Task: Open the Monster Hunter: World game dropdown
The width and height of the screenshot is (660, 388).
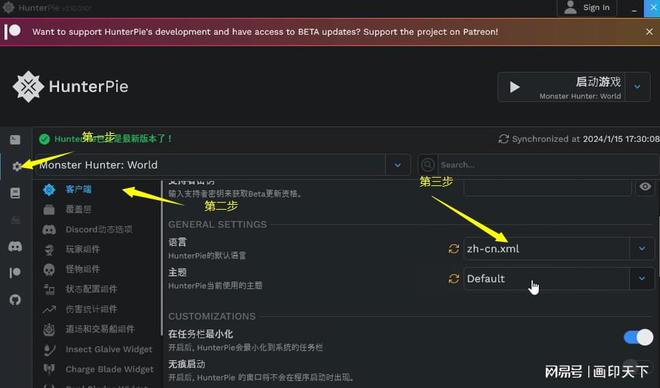Action: pyautogui.click(x=397, y=165)
